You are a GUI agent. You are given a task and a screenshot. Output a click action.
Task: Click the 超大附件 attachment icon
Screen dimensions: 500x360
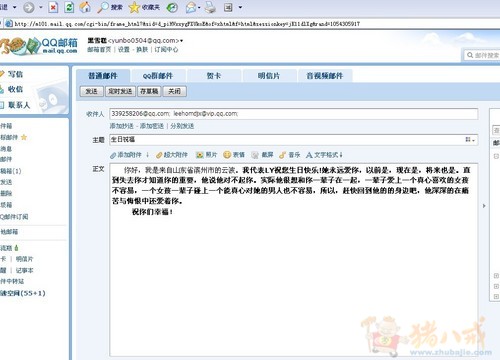pyautogui.click(x=159, y=155)
